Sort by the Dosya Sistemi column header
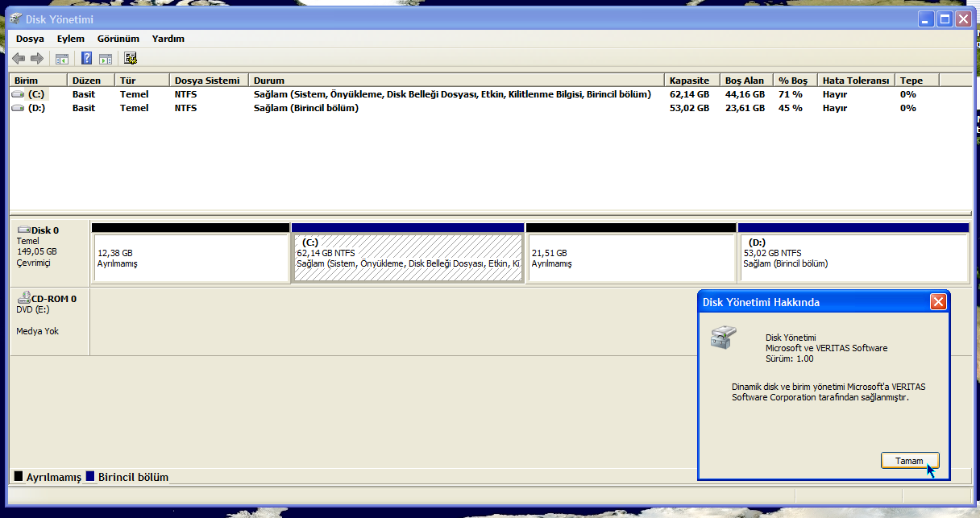Viewport: 980px width, 518px height. pos(209,81)
